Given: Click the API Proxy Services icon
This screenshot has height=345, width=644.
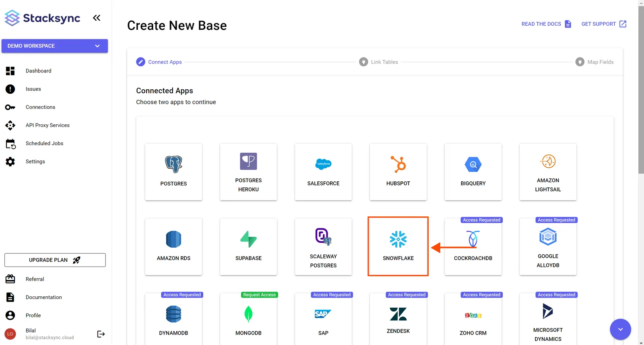Looking at the screenshot, I should (x=10, y=125).
